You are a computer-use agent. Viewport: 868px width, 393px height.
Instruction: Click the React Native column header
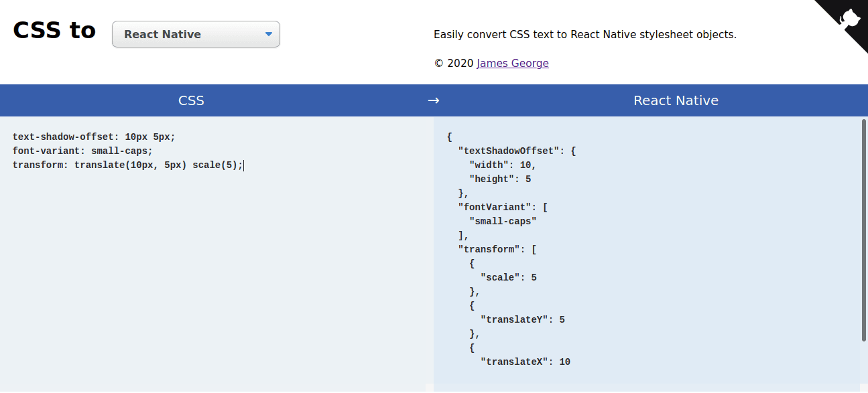tap(676, 100)
